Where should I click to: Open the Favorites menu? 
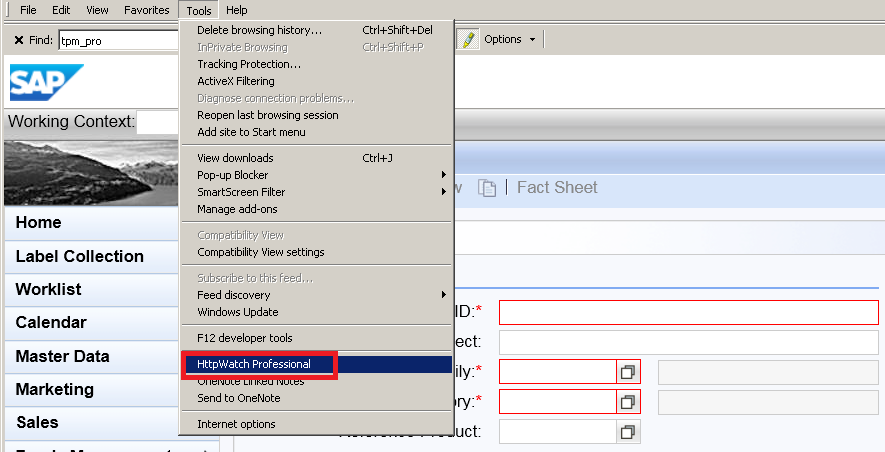146,10
